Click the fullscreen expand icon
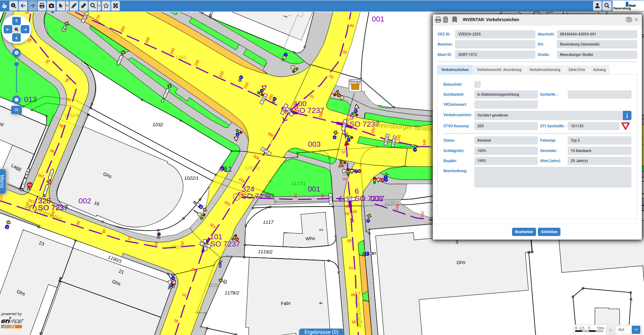 tap(115, 6)
